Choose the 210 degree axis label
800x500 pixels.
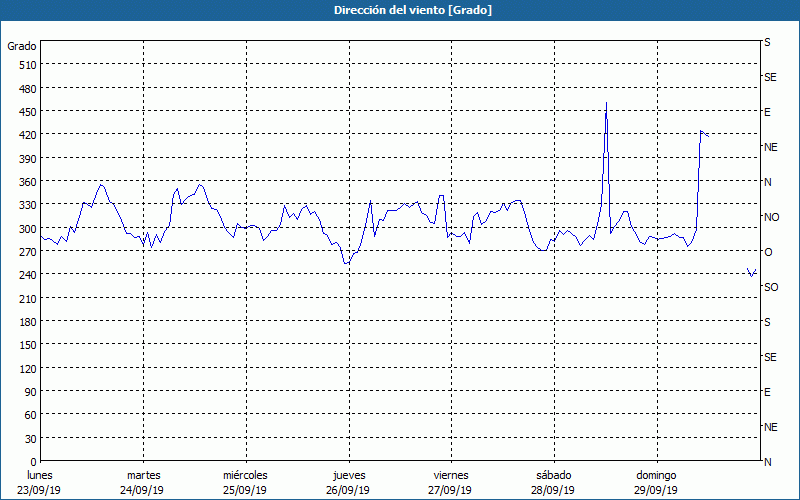[x=28, y=299]
